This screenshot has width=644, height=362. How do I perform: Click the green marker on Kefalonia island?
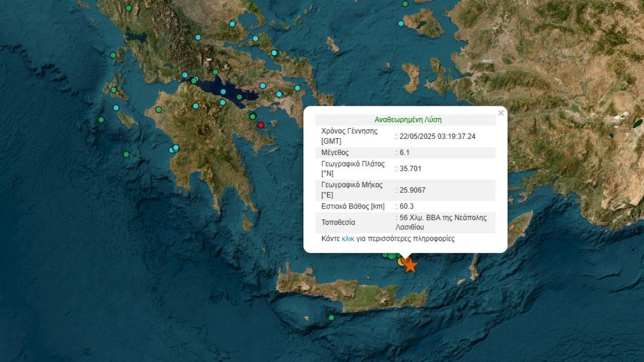(x=114, y=90)
